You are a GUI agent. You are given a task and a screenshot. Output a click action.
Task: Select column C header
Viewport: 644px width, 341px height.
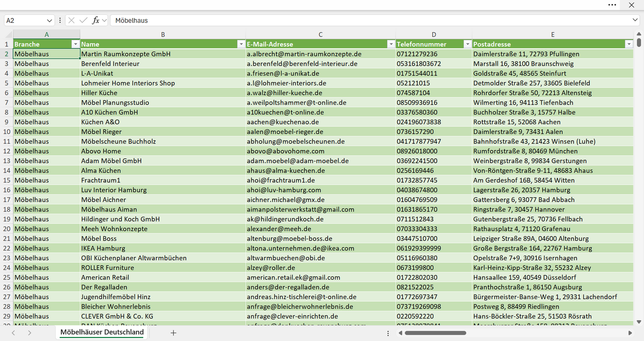coord(320,34)
